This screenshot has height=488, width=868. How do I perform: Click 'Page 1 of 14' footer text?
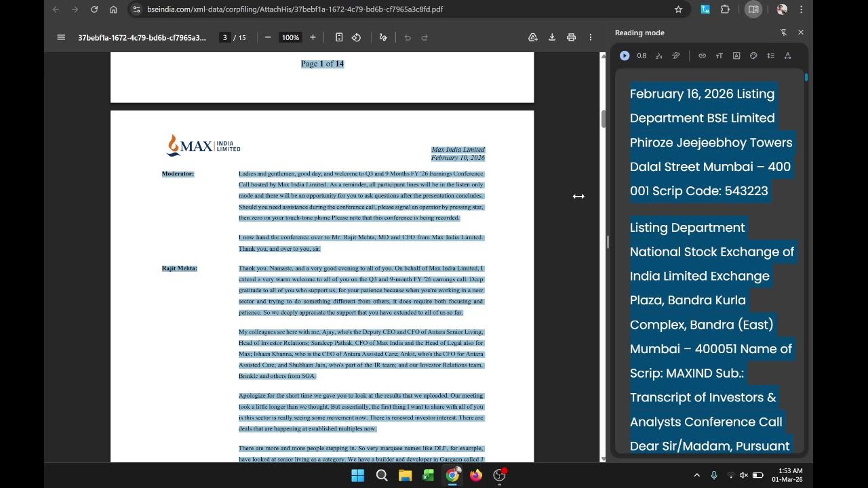(322, 64)
